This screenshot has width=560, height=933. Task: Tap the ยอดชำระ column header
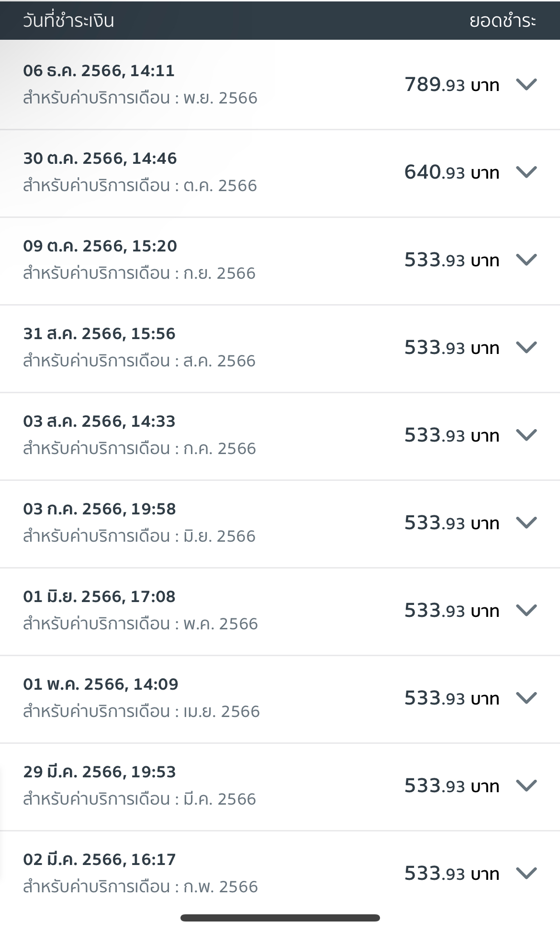point(502,21)
